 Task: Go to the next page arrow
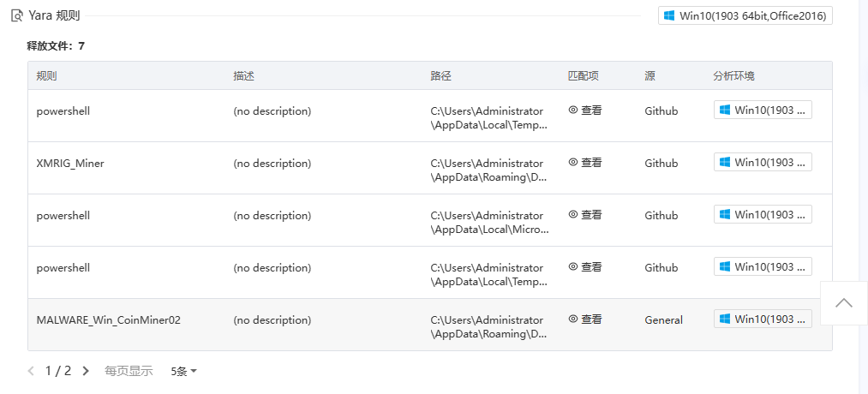[x=85, y=371]
